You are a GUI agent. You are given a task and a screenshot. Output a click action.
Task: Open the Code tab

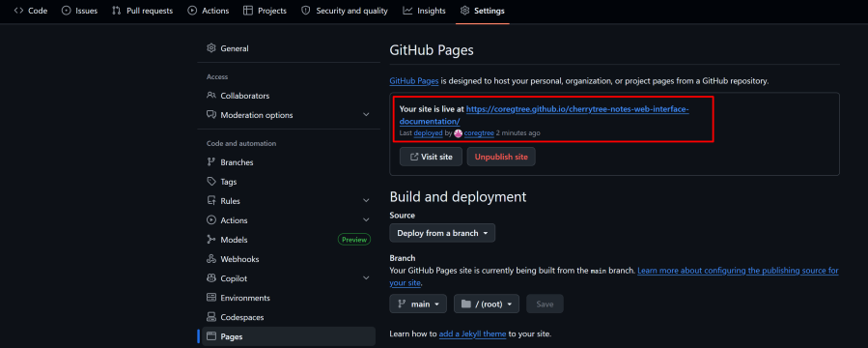31,11
